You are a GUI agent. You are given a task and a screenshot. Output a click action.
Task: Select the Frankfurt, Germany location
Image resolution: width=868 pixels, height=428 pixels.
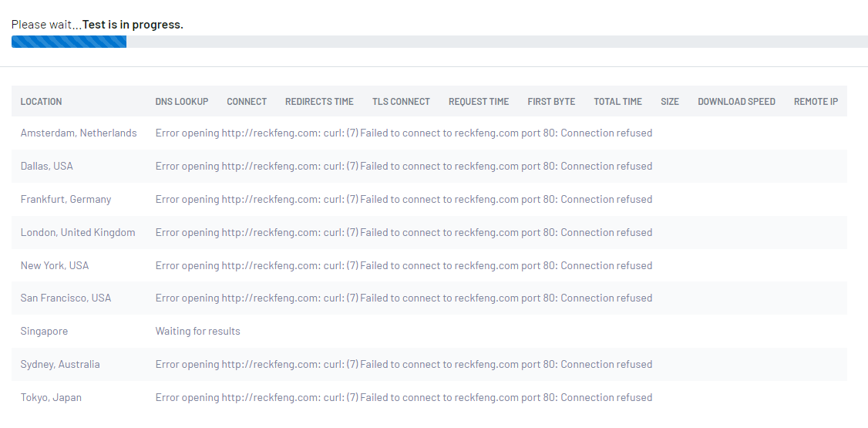[x=66, y=199]
